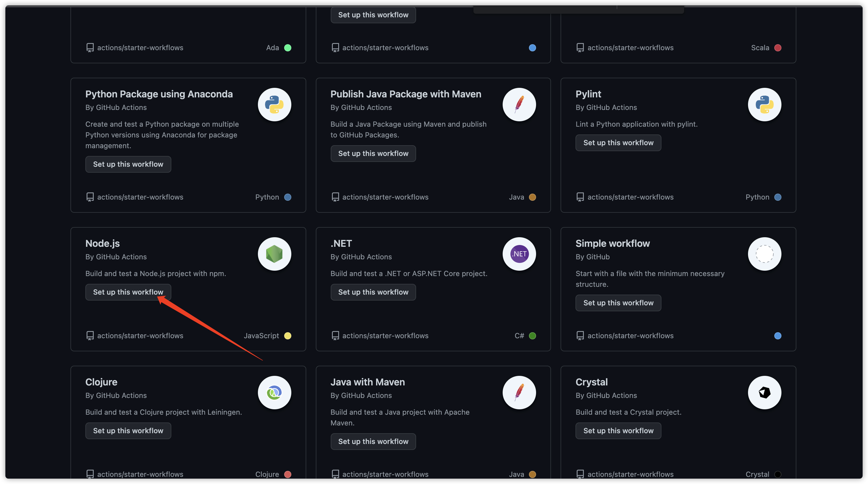The height and width of the screenshot is (484, 868).
Task: Click the Node.js card title
Action: pos(102,243)
